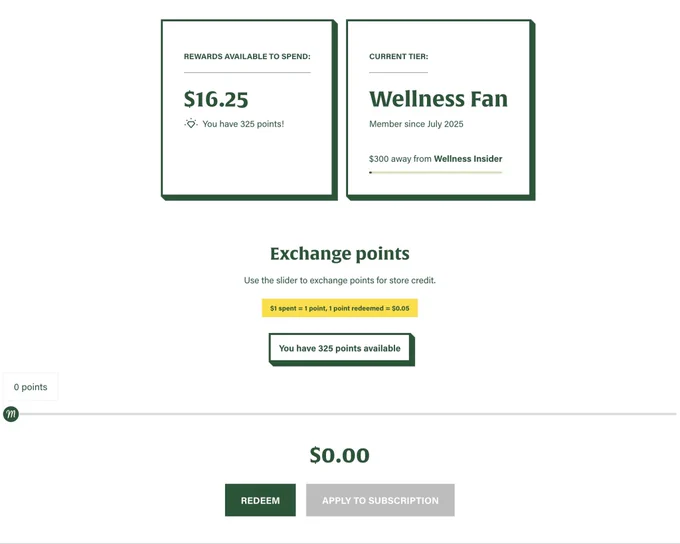680x544 pixels.
Task: Click the 'Rewards available to spend' label
Action: click(247, 56)
